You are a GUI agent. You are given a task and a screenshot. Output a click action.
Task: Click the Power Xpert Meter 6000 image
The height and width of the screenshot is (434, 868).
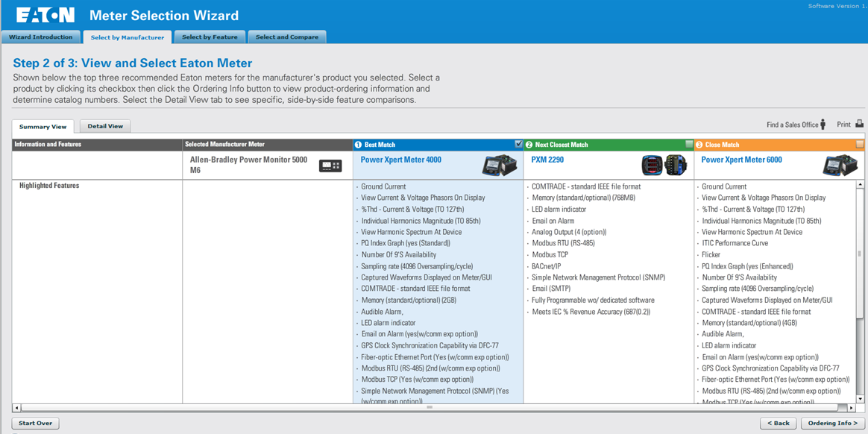tap(840, 165)
